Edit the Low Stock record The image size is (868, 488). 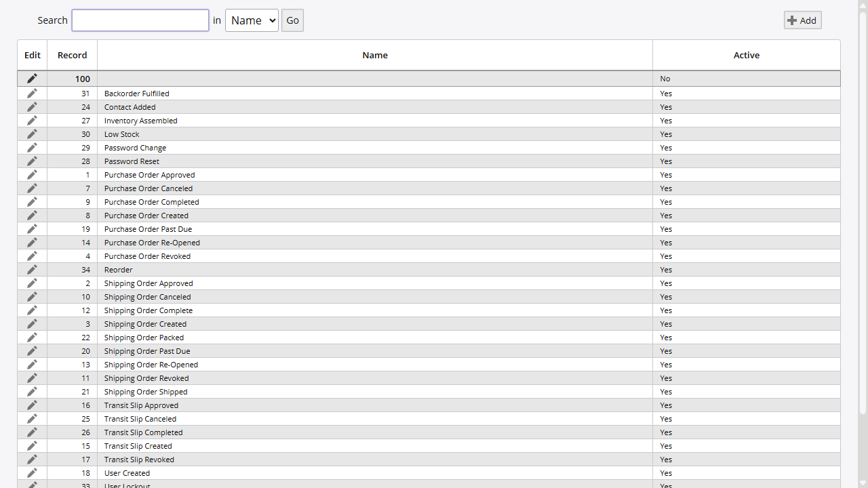(x=32, y=134)
